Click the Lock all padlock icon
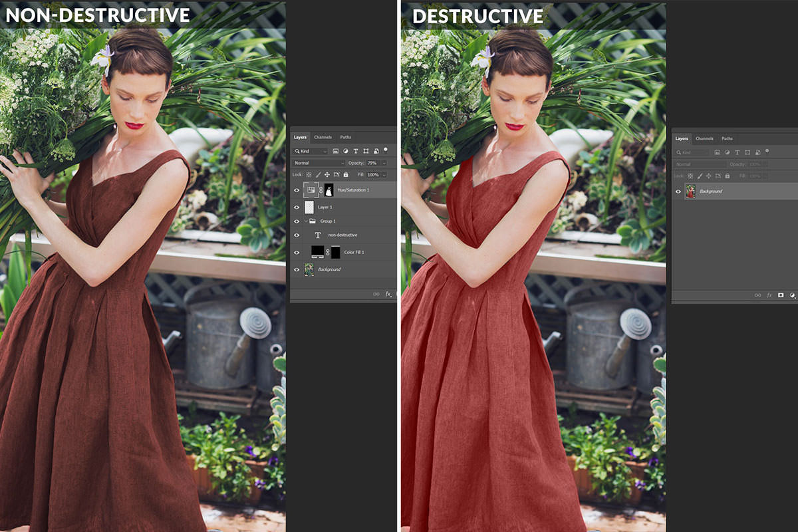This screenshot has height=532, width=798. tap(346, 174)
